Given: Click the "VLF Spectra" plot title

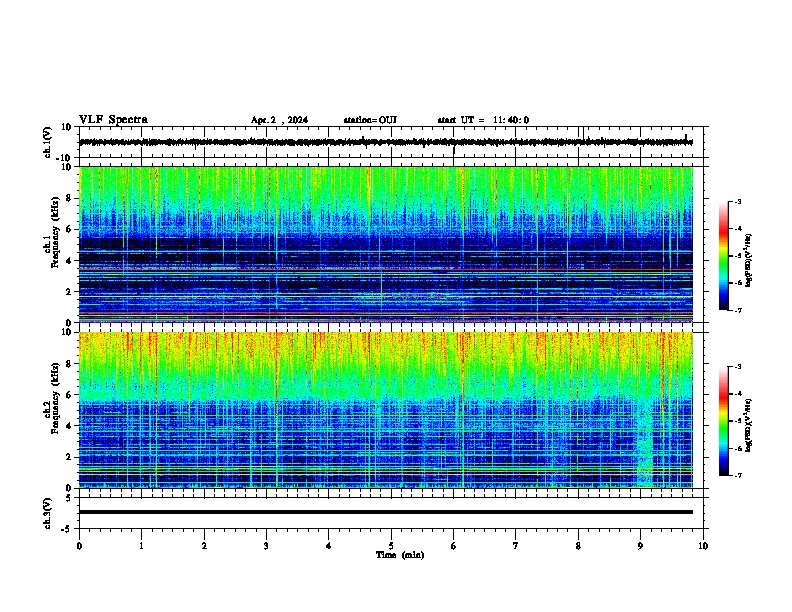Looking at the screenshot, I should pos(113,120).
